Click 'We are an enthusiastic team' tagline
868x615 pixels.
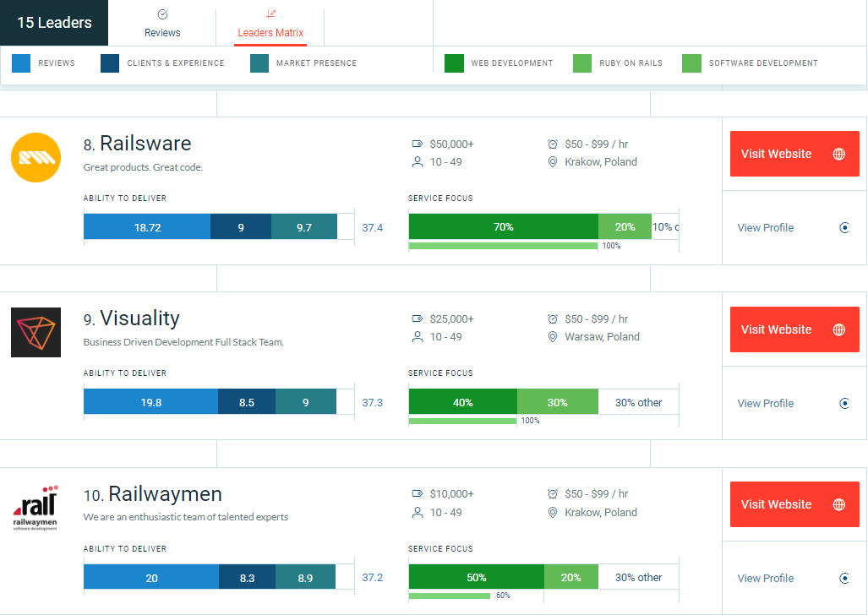tap(185, 517)
